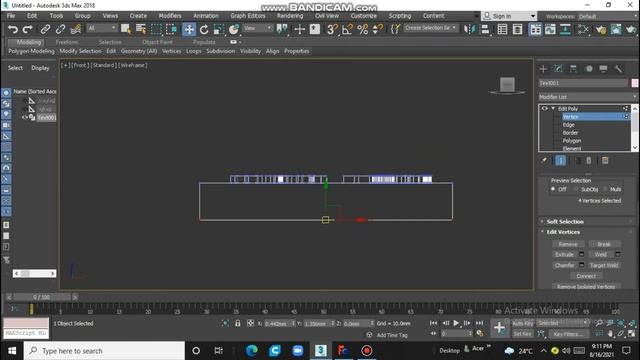This screenshot has height=360, width=640.
Task: Click the Connect button
Action: [x=586, y=276]
